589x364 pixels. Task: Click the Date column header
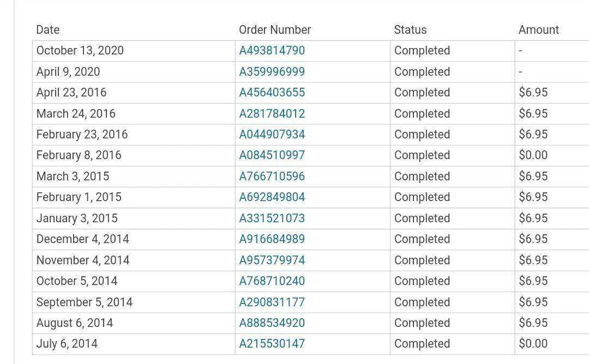[47, 29]
